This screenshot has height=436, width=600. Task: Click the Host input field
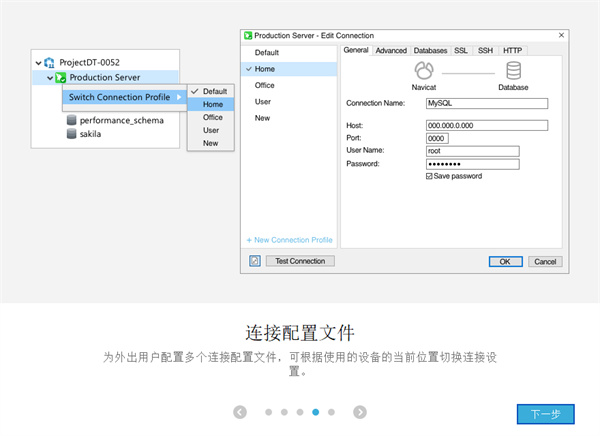pyautogui.click(x=487, y=126)
